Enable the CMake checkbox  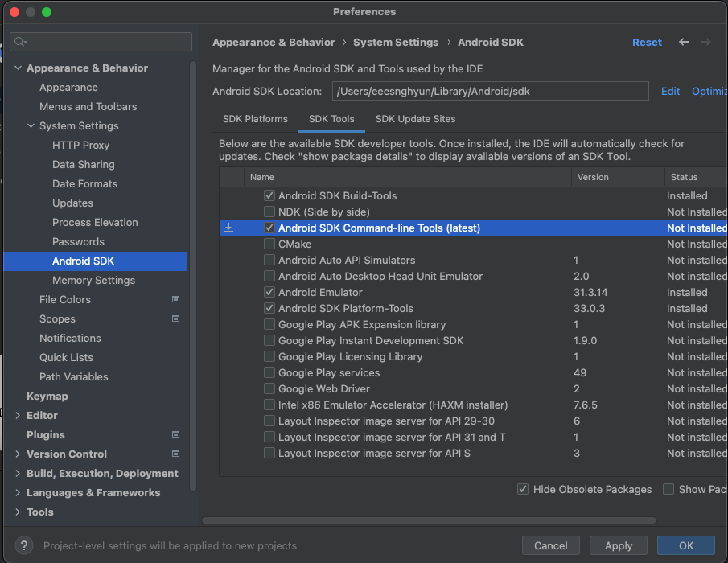pos(269,245)
